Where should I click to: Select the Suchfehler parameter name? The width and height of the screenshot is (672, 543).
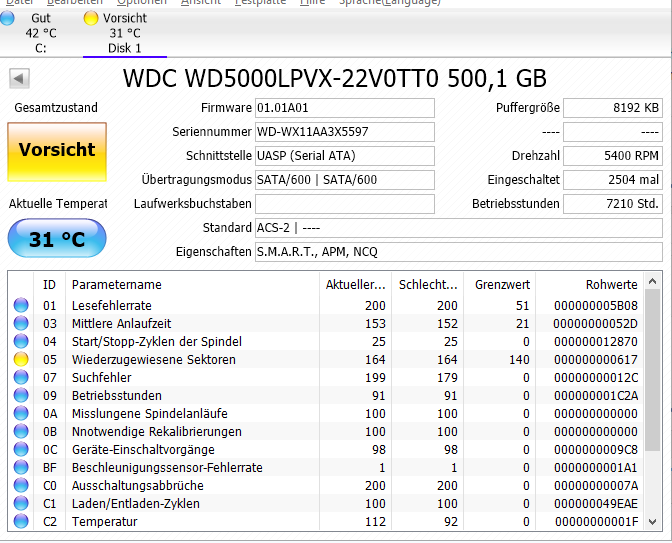click(x=101, y=378)
